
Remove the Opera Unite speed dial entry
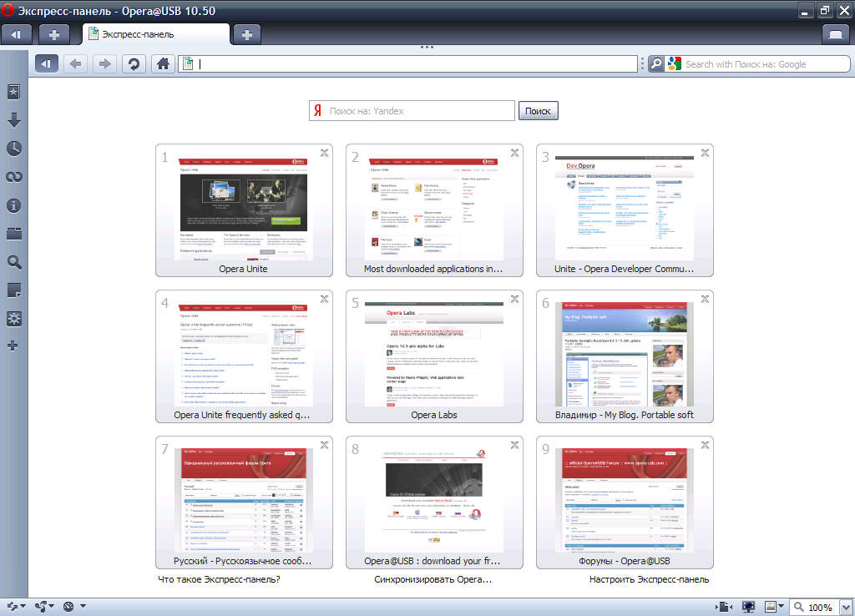tap(324, 152)
